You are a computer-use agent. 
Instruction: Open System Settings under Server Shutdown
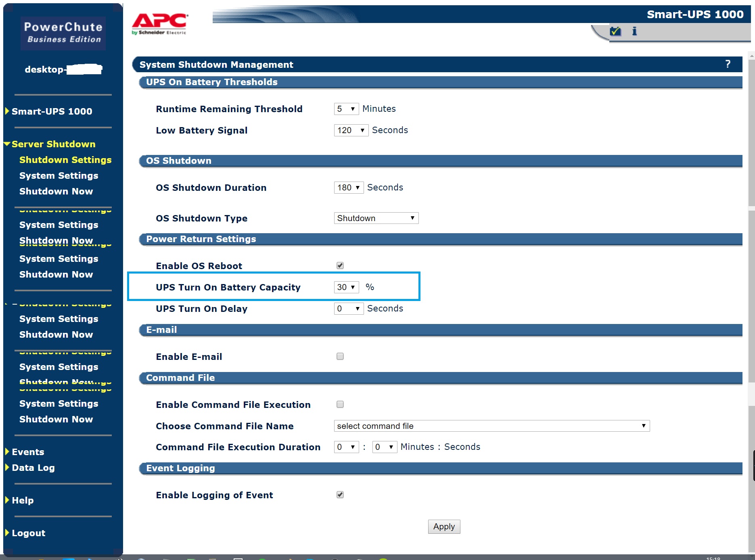[x=59, y=176]
